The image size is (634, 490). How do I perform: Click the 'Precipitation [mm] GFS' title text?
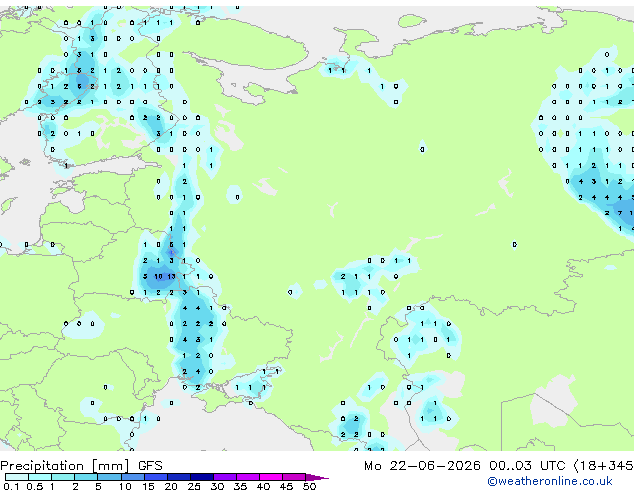tap(81, 466)
